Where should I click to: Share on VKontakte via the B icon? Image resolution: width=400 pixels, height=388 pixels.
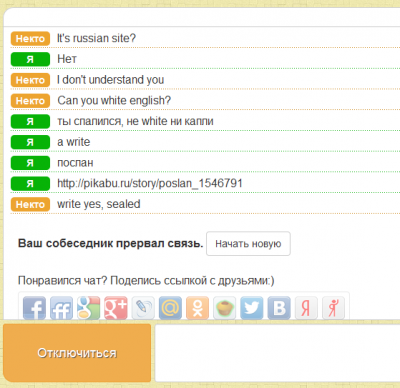click(279, 308)
